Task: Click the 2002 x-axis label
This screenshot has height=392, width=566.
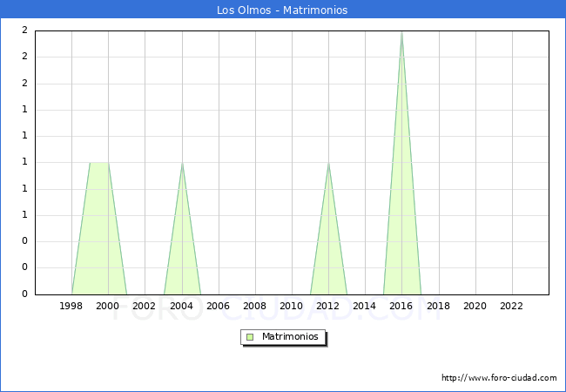Action: [x=145, y=306]
